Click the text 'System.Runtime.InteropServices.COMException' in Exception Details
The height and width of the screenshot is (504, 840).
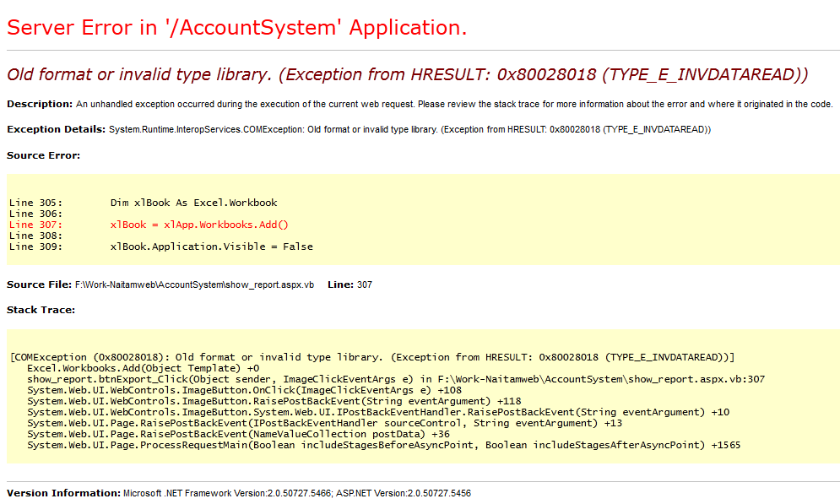pos(205,129)
